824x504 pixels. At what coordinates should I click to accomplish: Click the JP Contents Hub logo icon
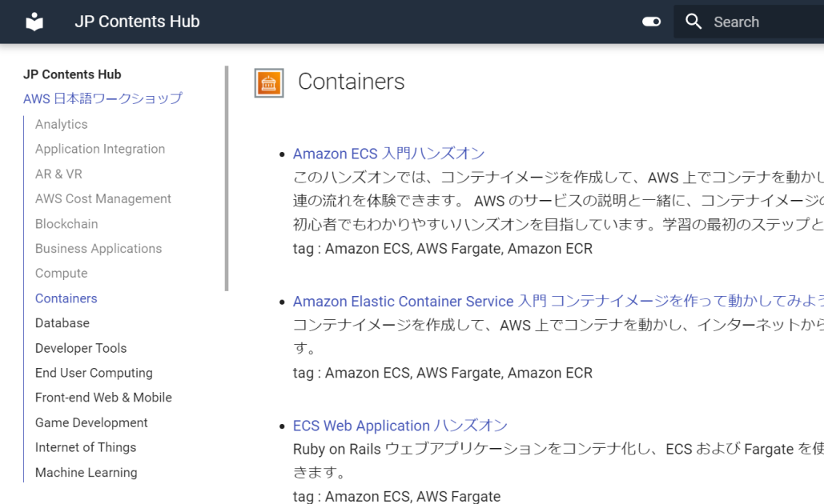point(34,22)
